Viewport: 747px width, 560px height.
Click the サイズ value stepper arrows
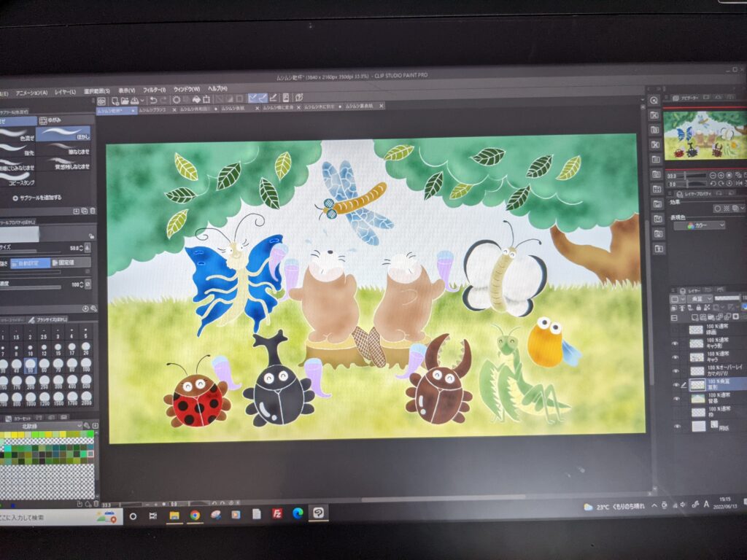click(81, 248)
